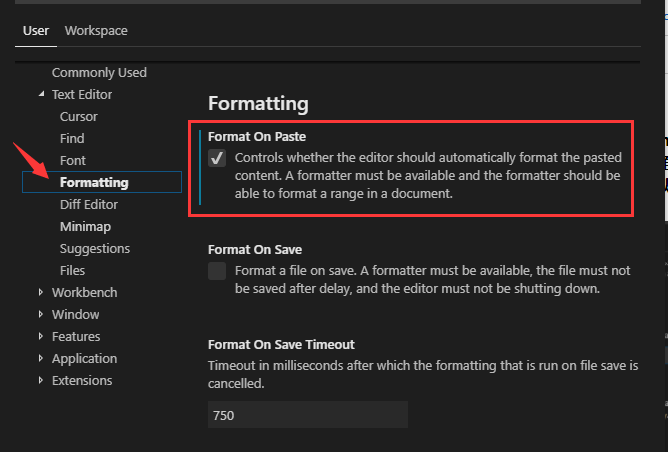Select the Font settings category
Image resolution: width=668 pixels, height=452 pixels.
[73, 160]
